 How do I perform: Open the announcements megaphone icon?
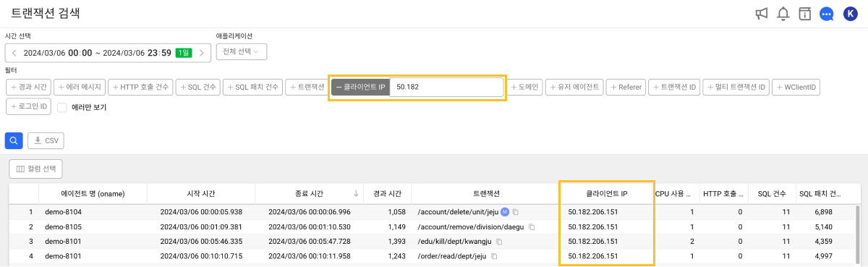pyautogui.click(x=761, y=14)
